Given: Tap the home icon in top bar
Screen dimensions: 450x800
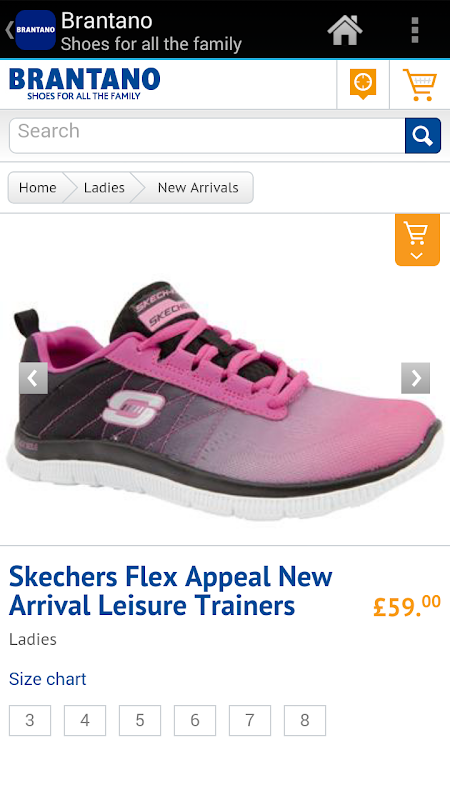Looking at the screenshot, I should [345, 30].
